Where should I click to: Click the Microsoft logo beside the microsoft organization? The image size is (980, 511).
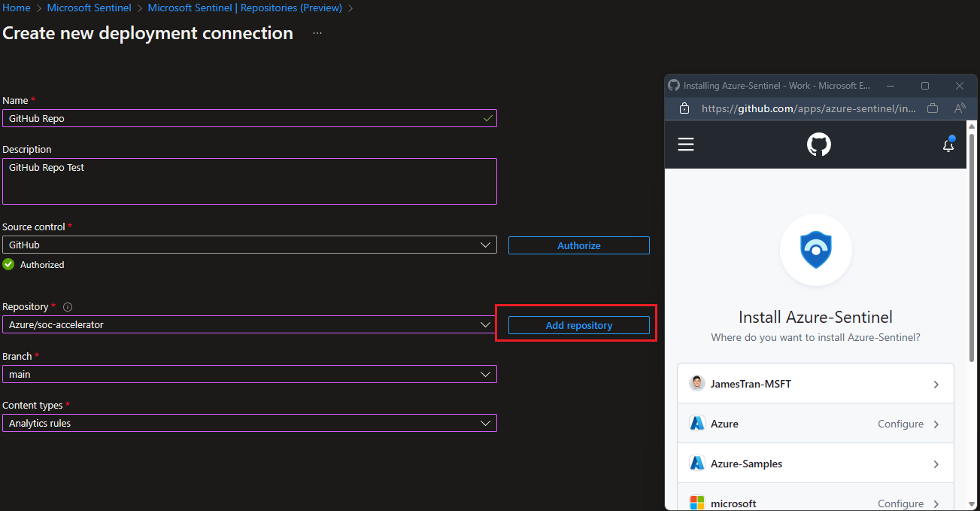[696, 503]
